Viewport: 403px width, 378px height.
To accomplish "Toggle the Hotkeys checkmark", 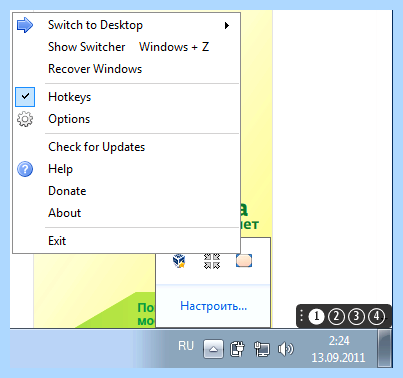I will 25,97.
